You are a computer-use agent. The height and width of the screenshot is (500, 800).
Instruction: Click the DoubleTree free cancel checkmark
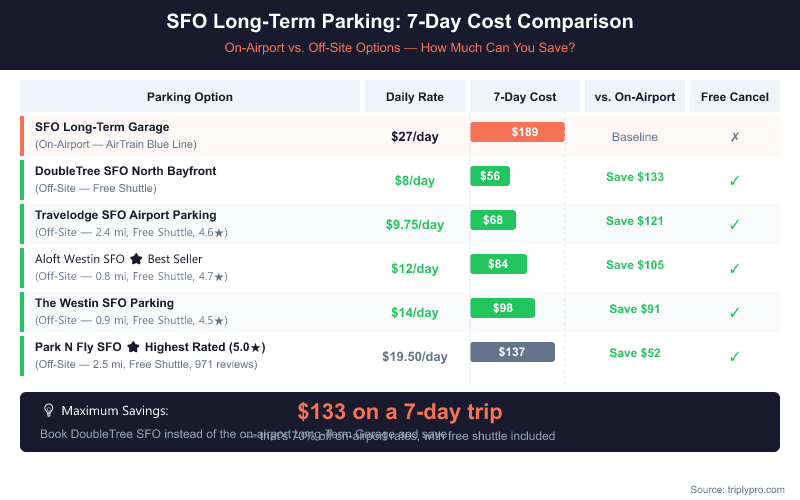(735, 180)
